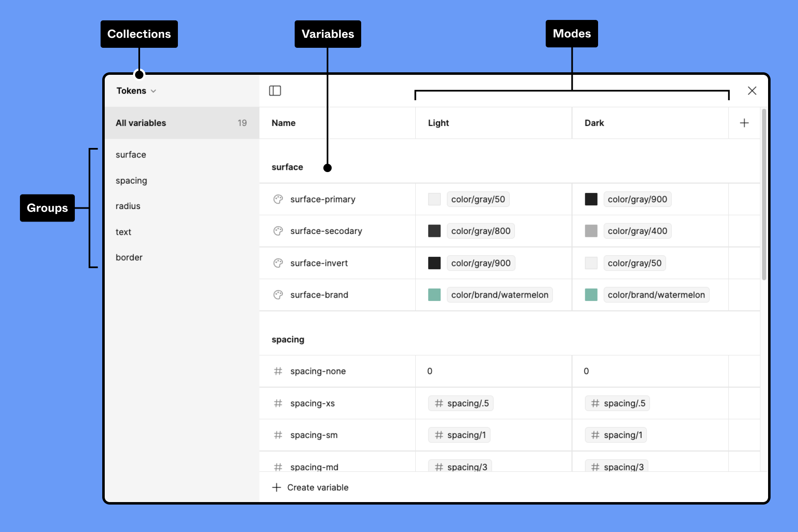This screenshot has height=532, width=798.
Task: Expand the spacing group in sidebar
Action: pyautogui.click(x=131, y=179)
